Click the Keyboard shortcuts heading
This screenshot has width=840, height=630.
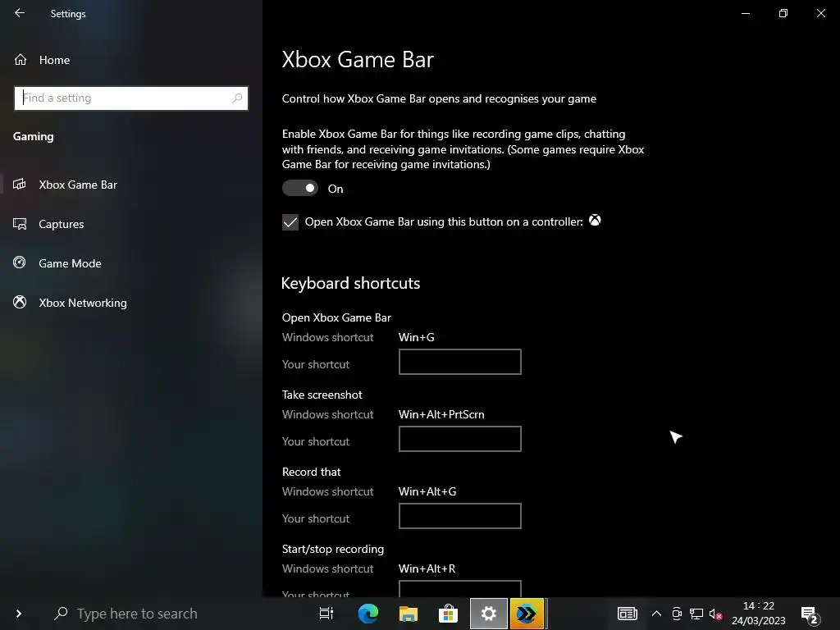point(350,283)
